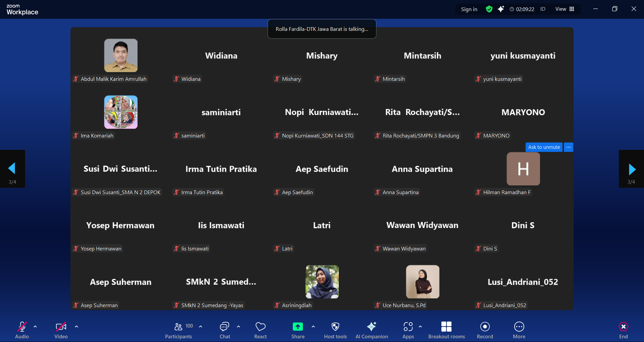
Task: Click the muted mic icon beside Iis Ismawati
Action: click(176, 248)
